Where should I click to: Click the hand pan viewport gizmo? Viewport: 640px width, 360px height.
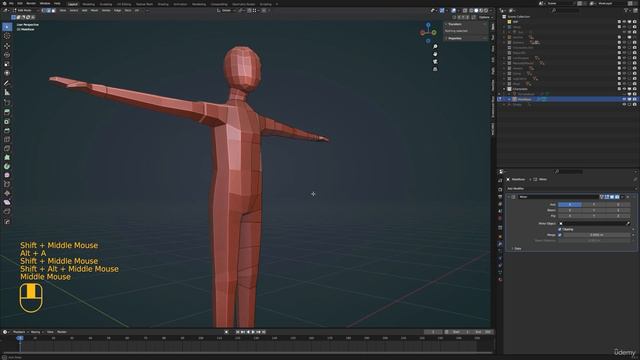435,54
